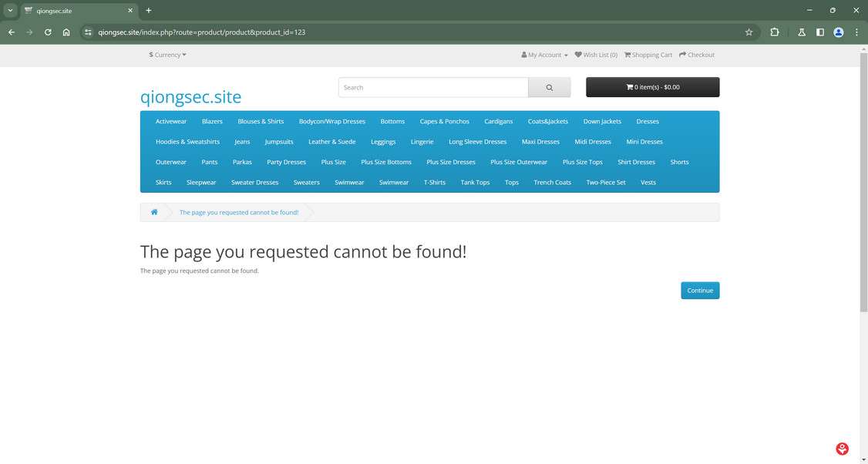Bookmark the page using the star icon
Screen dimensions: 868x464
(749, 32)
